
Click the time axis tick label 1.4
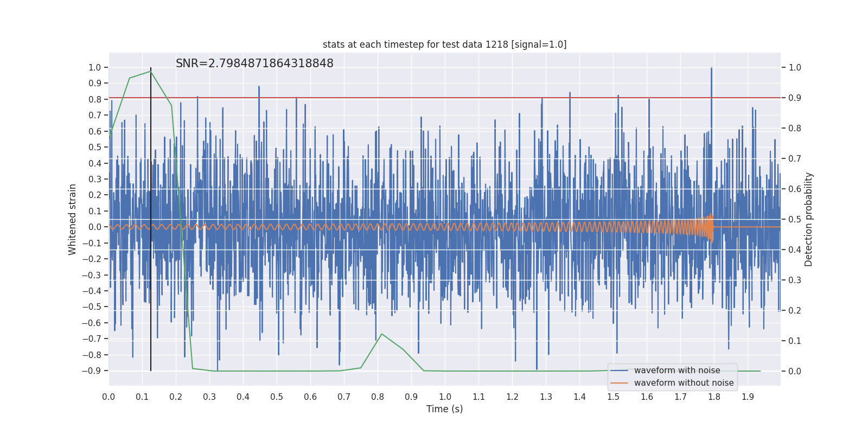[579, 397]
